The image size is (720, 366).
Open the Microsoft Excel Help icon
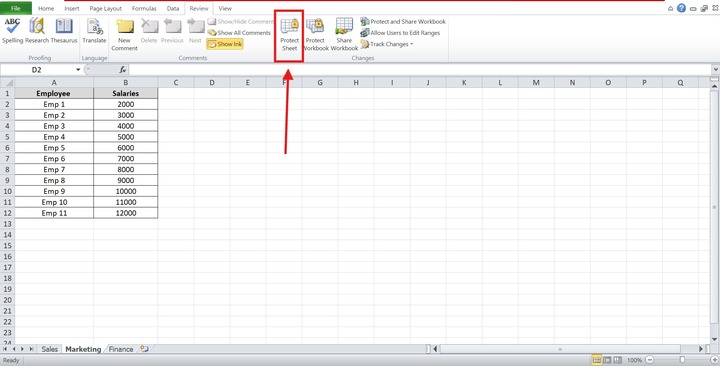(681, 8)
